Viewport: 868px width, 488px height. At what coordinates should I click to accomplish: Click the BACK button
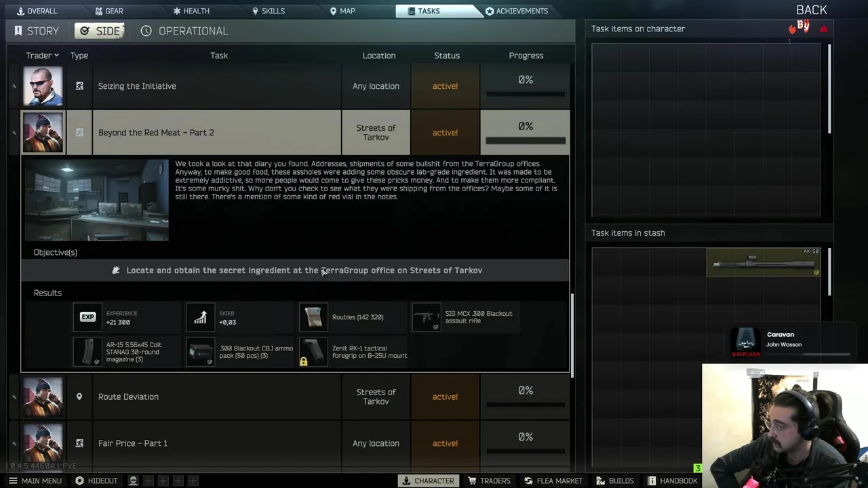click(811, 9)
